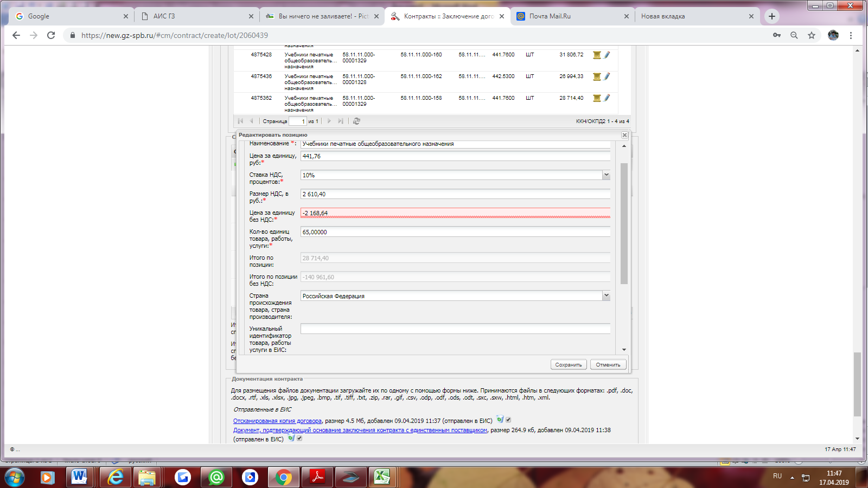Click the 'Кол-во единиц' field
This screenshot has width=868, height=488.
coord(455,232)
